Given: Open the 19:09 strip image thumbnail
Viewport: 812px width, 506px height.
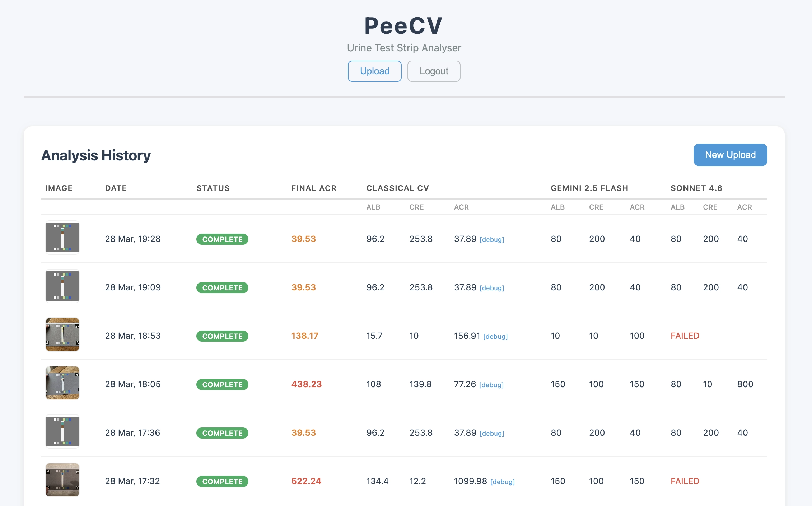Looking at the screenshot, I should (x=62, y=287).
